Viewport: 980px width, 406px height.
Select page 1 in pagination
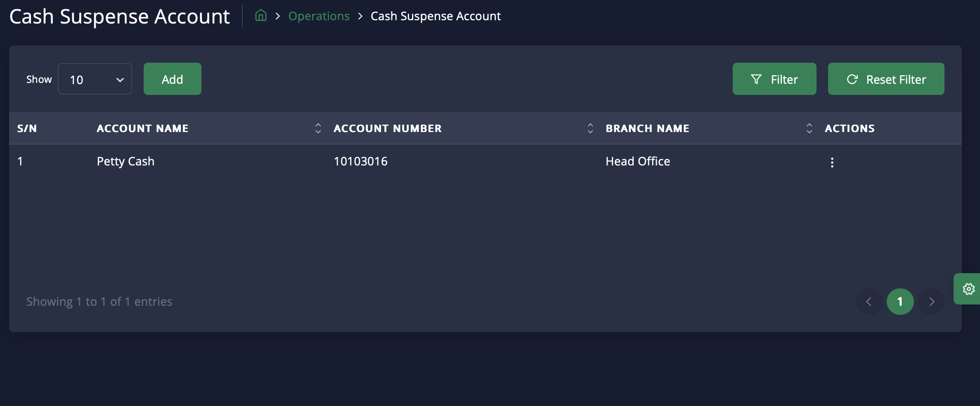tap(900, 302)
